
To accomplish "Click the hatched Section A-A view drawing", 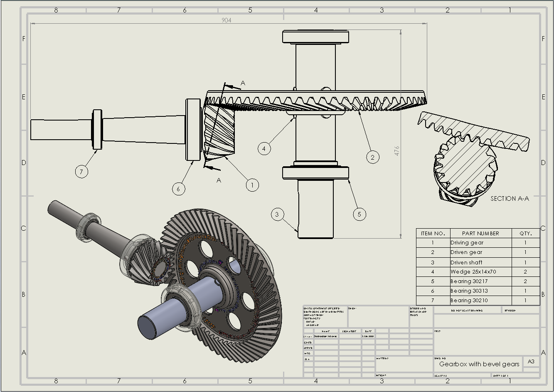I will pos(474,158).
